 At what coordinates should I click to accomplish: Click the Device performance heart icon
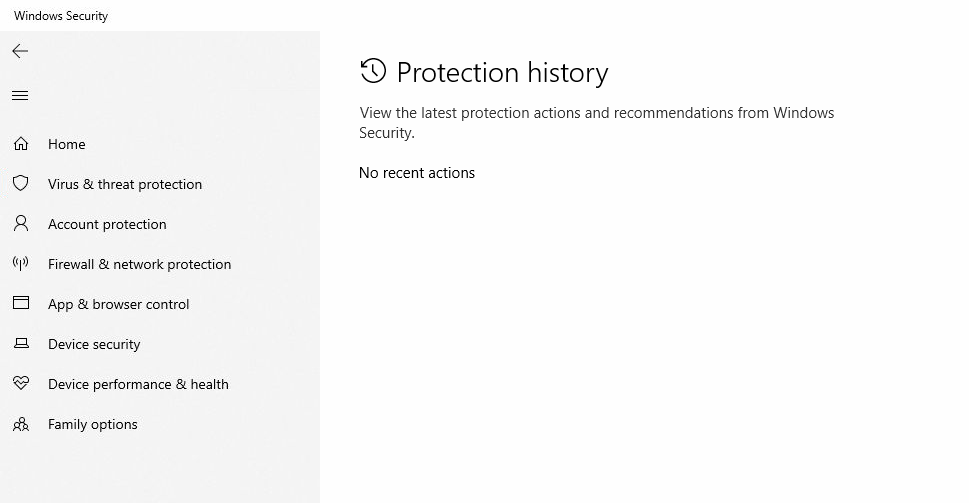point(20,384)
